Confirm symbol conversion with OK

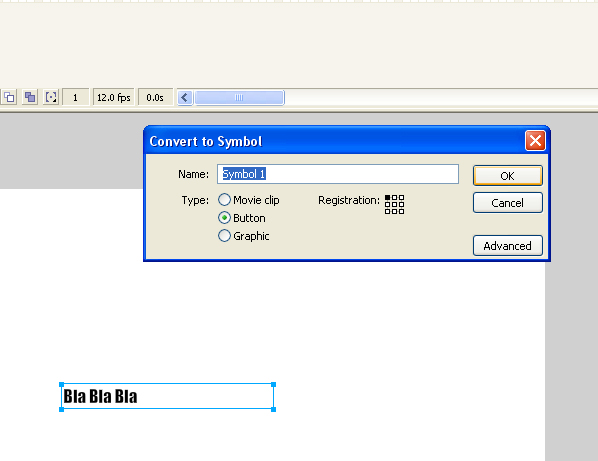[508, 176]
